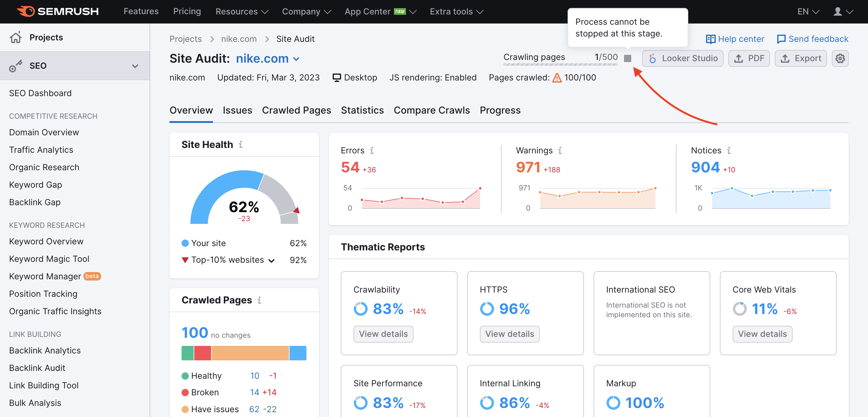Expand the Resources menu

pyautogui.click(x=242, y=11)
